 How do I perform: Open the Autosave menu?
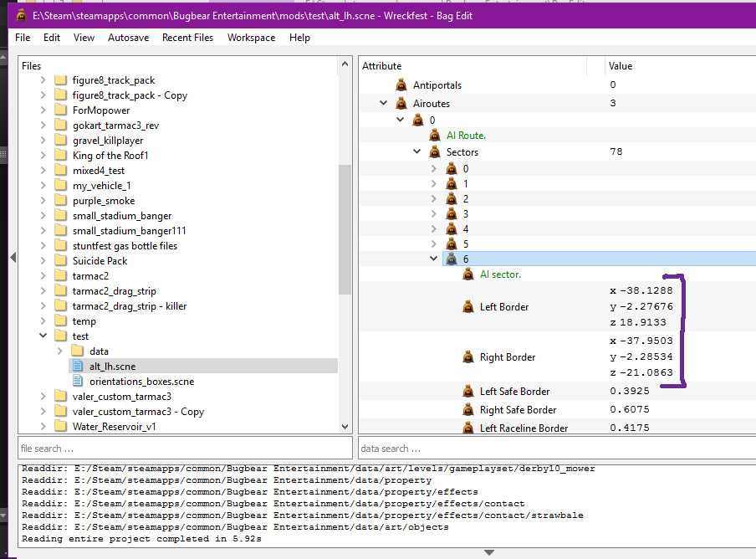[128, 38]
